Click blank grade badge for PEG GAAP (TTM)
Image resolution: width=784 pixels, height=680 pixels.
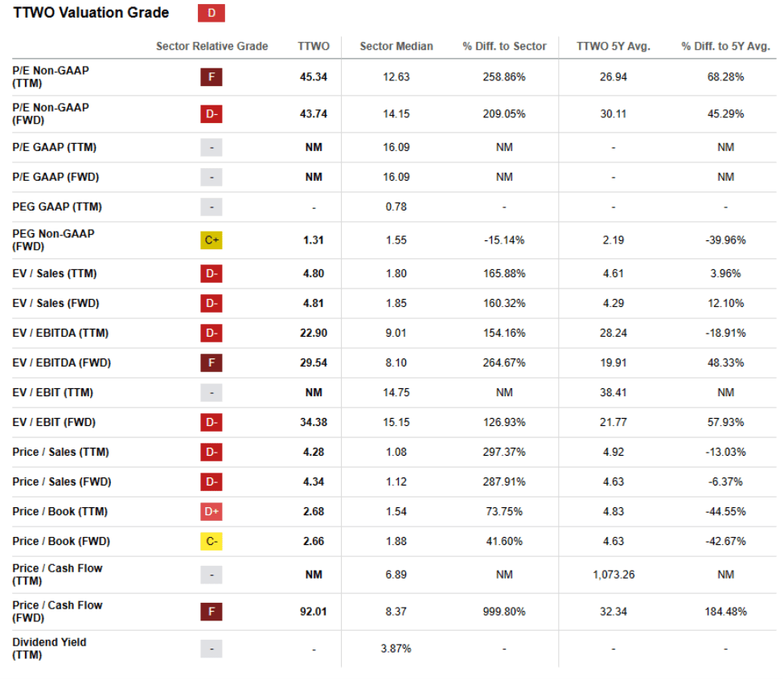point(211,207)
